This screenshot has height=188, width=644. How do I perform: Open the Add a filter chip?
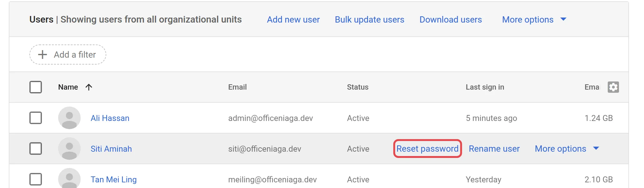click(68, 55)
